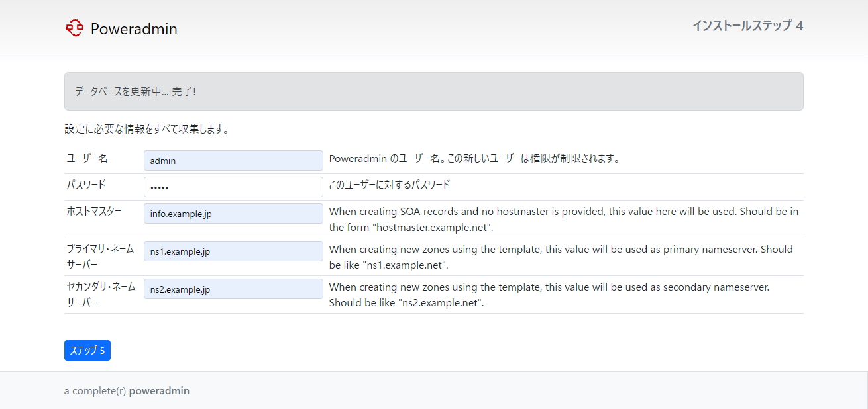Focus the ユーザー名 field containing admin
Viewport: 868px width, 409px height.
(x=233, y=161)
